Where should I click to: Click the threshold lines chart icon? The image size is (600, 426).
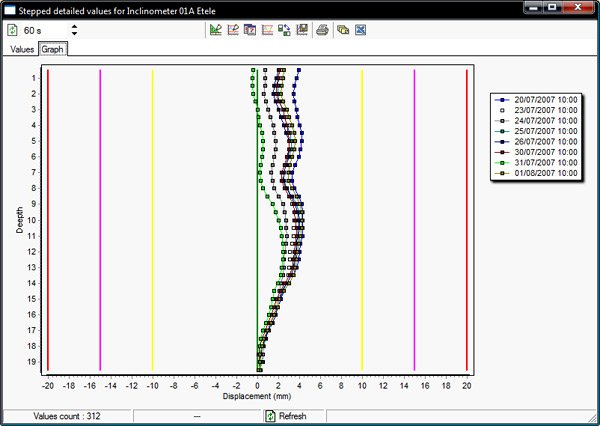267,30
